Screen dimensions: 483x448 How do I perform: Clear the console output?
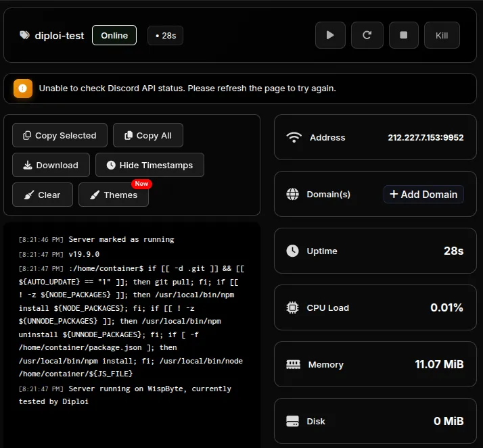click(42, 195)
